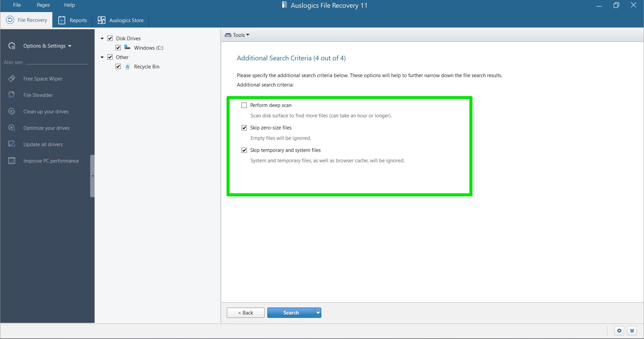The height and width of the screenshot is (339, 644).
Task: Collapse the left sidebar panel handle
Action: click(x=92, y=176)
